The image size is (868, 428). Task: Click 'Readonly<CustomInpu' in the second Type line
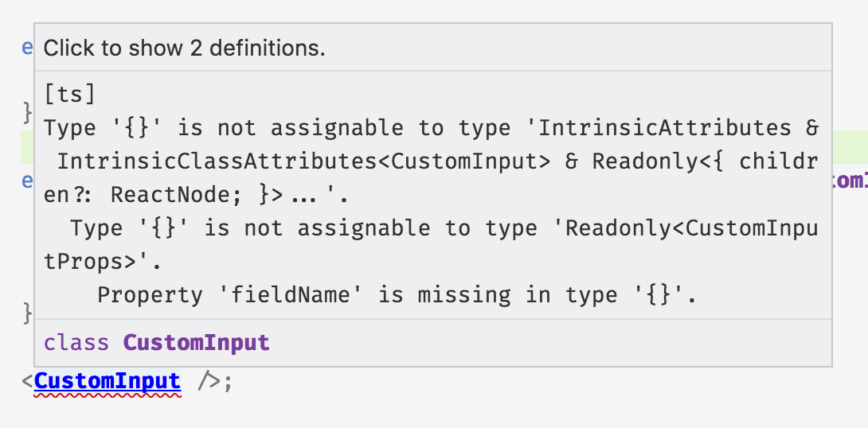point(691,228)
